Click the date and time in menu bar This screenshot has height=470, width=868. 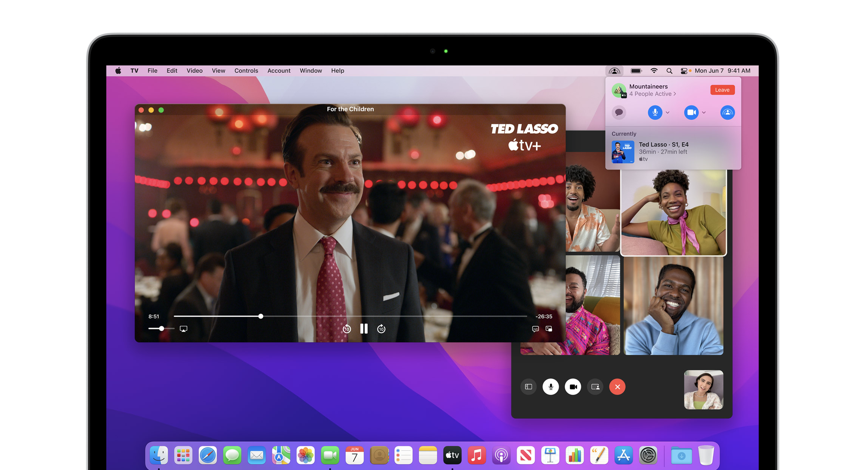click(723, 71)
